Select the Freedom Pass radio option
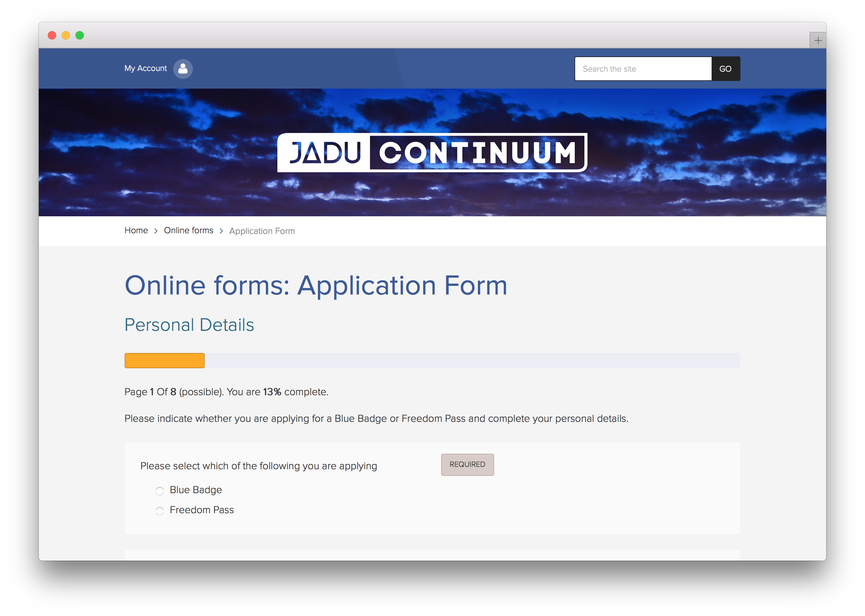This screenshot has height=616, width=865. [x=160, y=511]
